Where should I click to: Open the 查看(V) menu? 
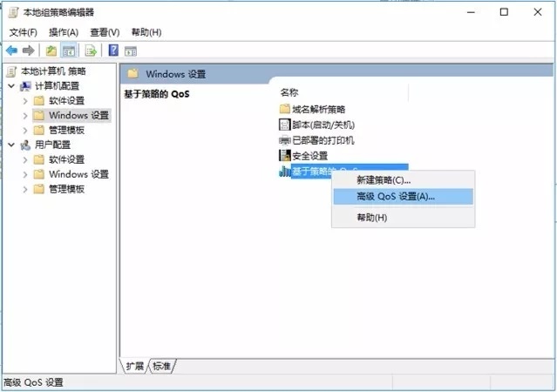102,32
